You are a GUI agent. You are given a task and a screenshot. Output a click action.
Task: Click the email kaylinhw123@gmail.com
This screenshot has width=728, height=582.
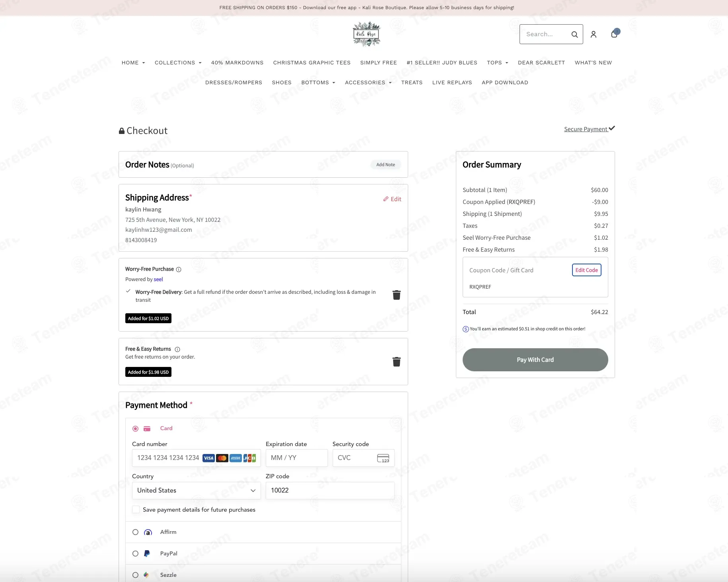(159, 230)
